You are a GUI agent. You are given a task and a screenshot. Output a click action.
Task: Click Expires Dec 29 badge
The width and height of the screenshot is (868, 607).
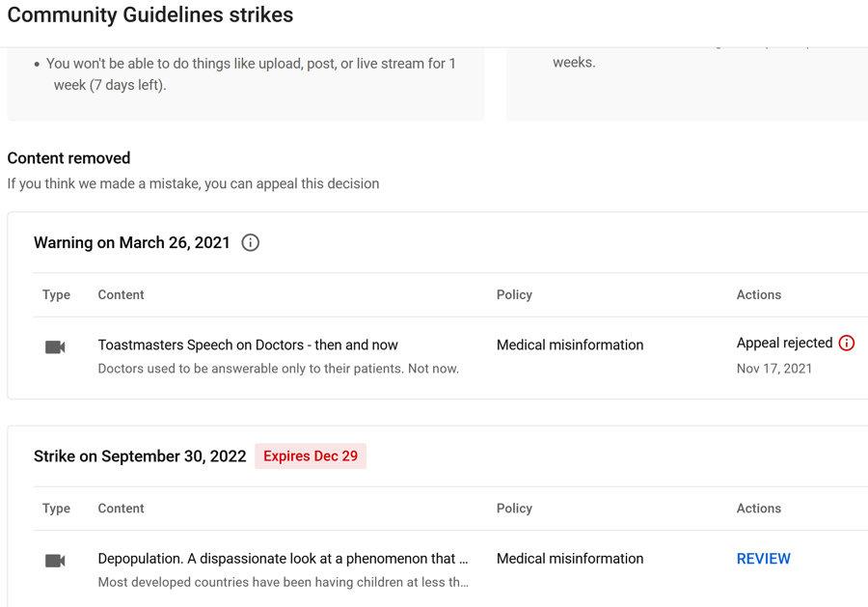pos(311,455)
